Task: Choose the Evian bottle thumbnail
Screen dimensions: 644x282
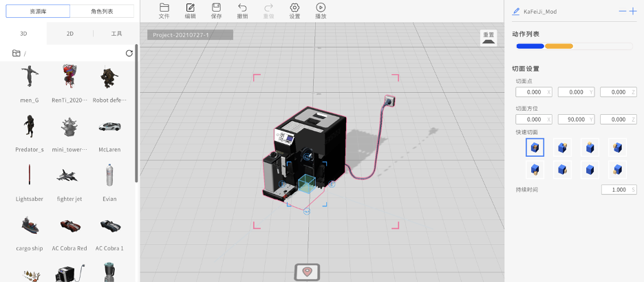Action: 109,175
